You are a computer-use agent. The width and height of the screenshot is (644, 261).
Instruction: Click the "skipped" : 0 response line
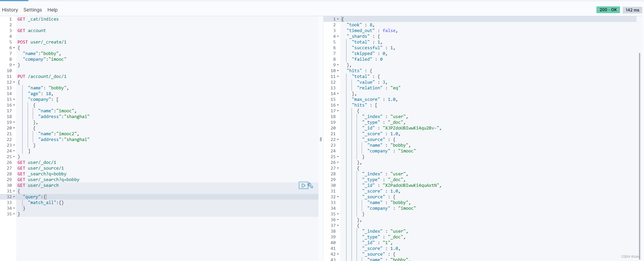click(x=370, y=54)
